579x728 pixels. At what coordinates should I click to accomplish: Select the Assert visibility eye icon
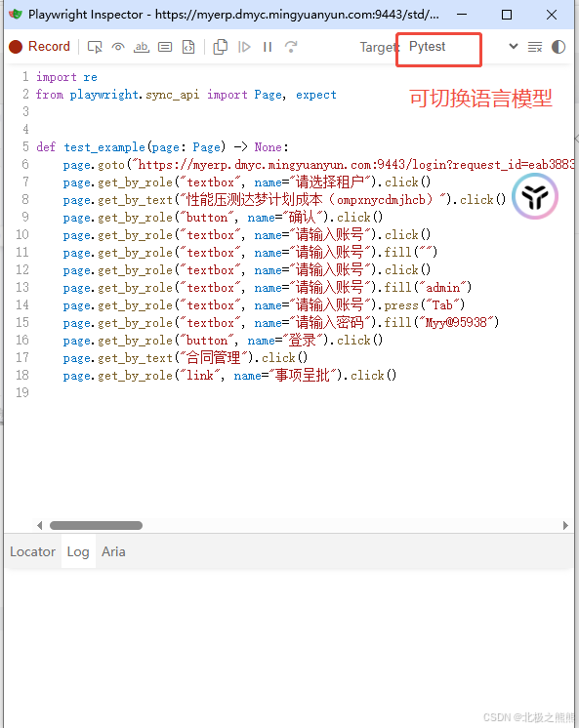118,47
